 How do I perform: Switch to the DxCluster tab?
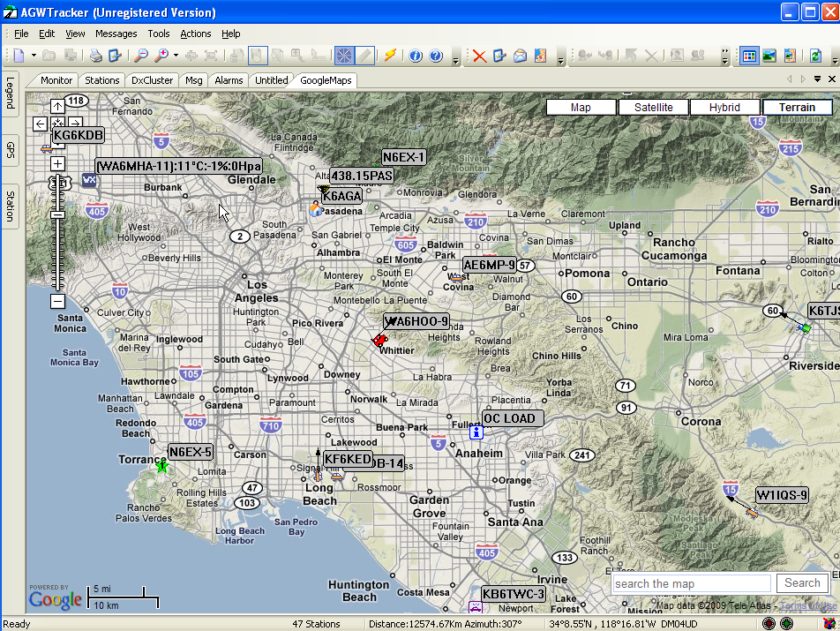tap(152, 80)
